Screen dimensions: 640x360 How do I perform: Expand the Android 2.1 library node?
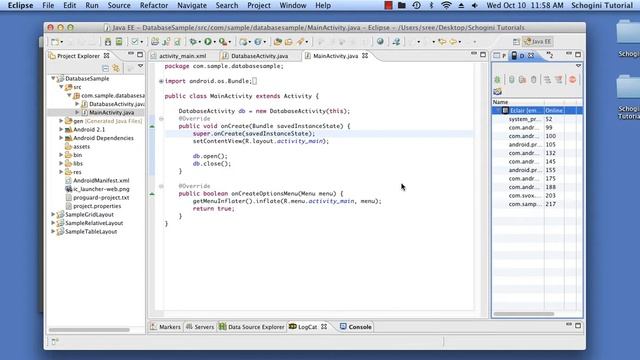click(x=61, y=129)
